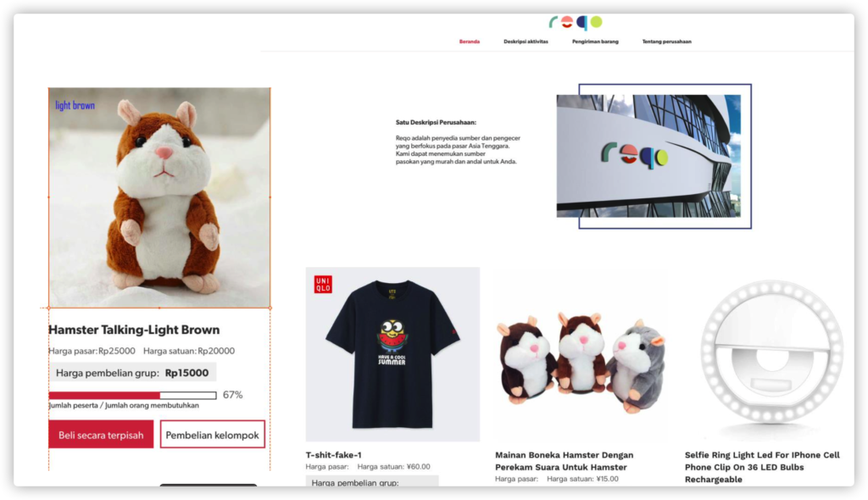This screenshot has height=500, width=868.
Task: Click the Harga pembelian grup Rp15000 box
Action: (132, 373)
